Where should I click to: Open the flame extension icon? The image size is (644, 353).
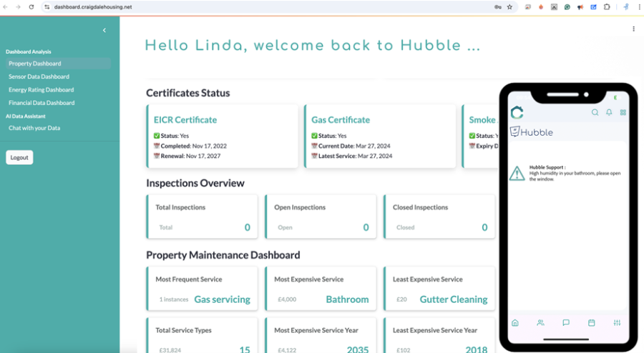[541, 7]
